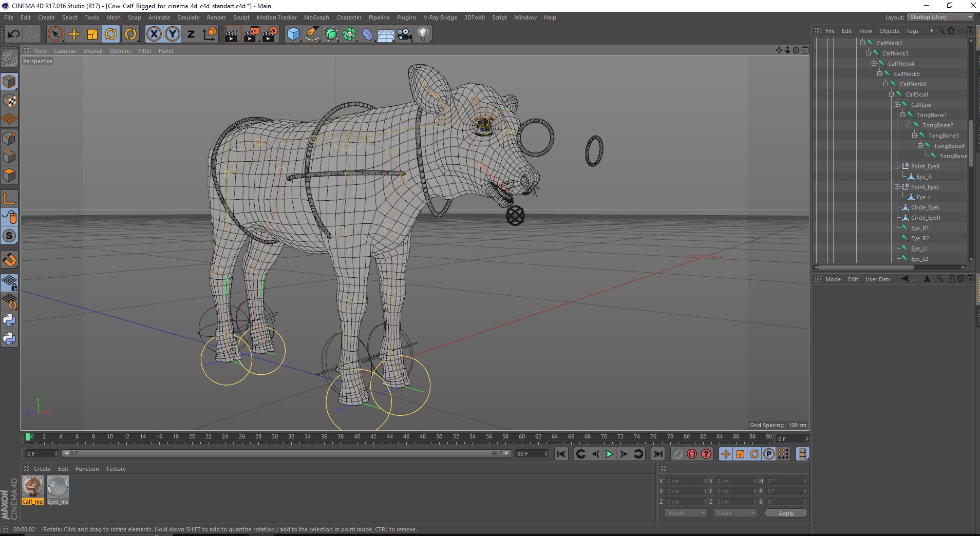
Task: Collapse the Point_EyeR tree node
Action: [897, 166]
